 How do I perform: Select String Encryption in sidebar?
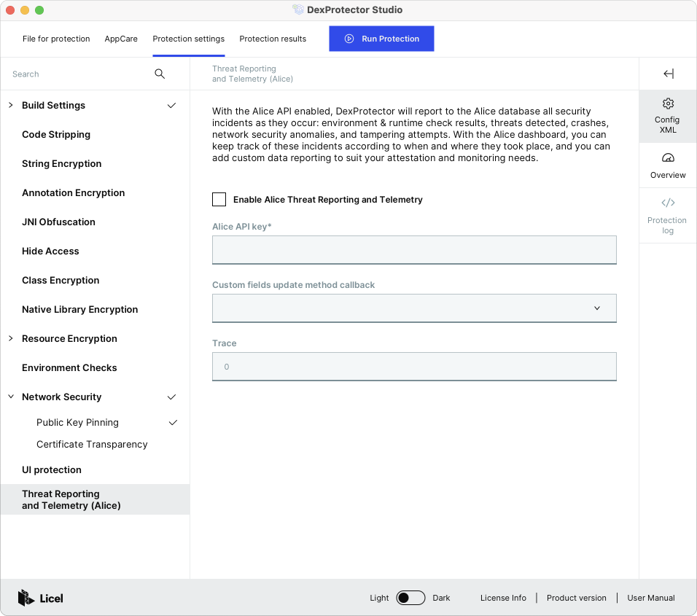click(62, 163)
